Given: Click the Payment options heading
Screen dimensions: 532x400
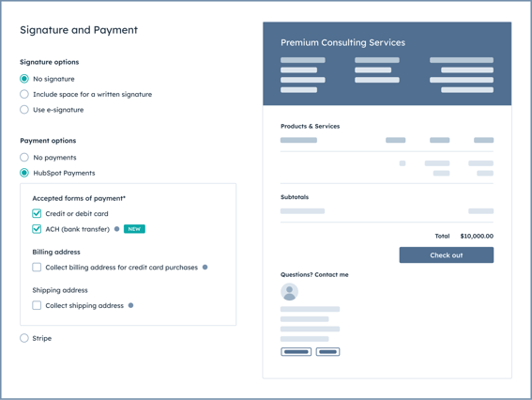Looking at the screenshot, I should tap(48, 141).
